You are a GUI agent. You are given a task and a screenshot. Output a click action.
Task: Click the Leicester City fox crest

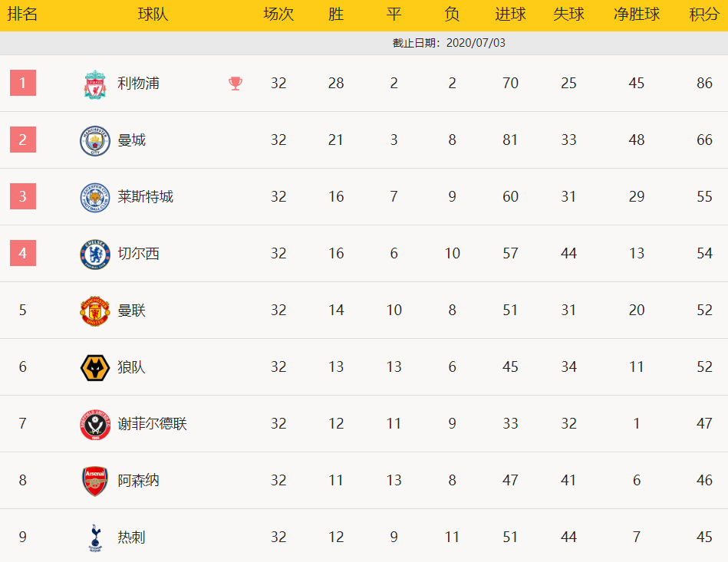95,197
